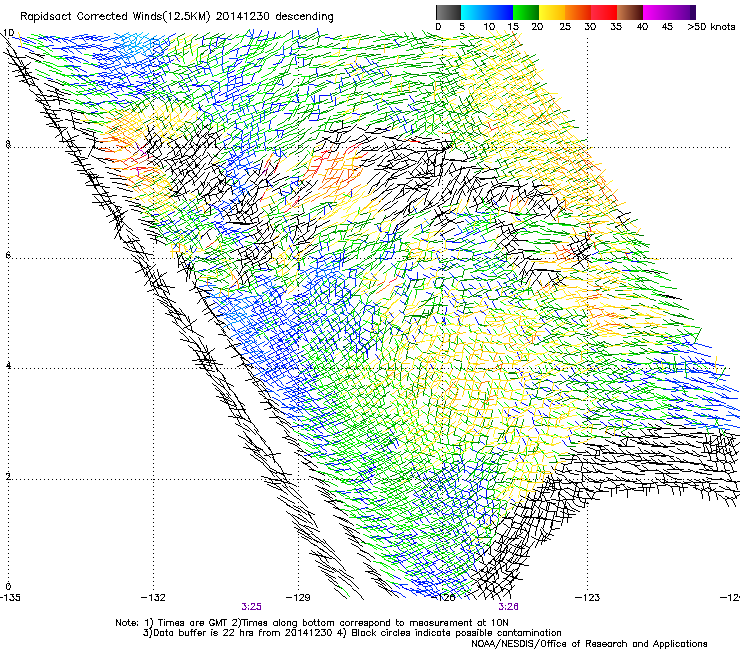Click the purple '3:25' swath time label
740x650 pixels.
tap(252, 607)
